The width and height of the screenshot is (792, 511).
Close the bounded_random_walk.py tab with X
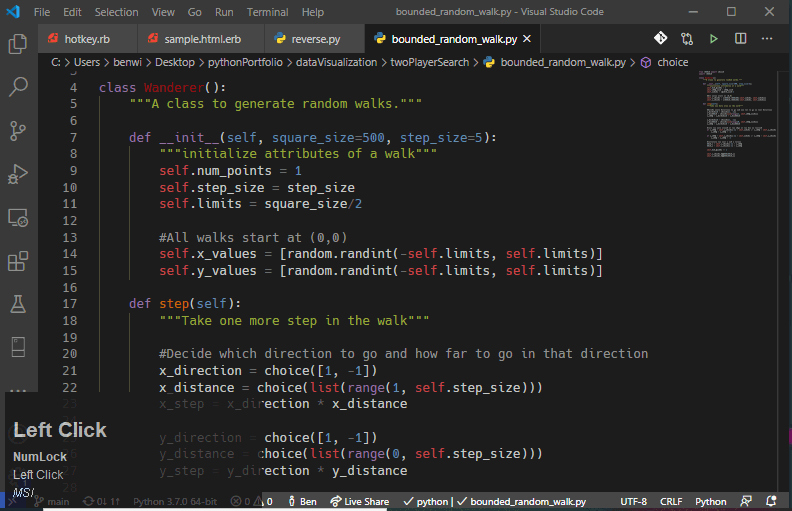click(527, 38)
